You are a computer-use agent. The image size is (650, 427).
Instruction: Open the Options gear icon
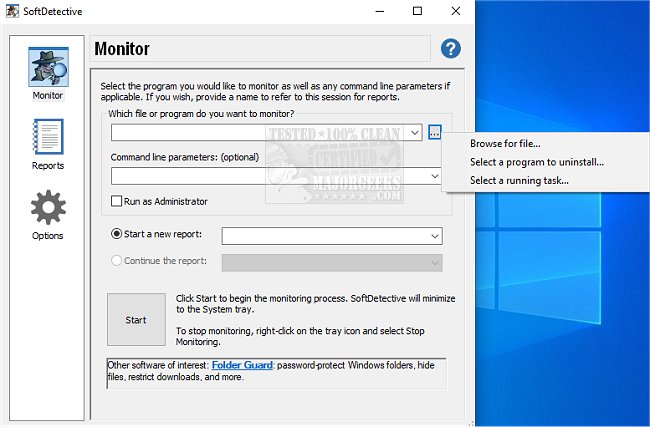tap(48, 207)
